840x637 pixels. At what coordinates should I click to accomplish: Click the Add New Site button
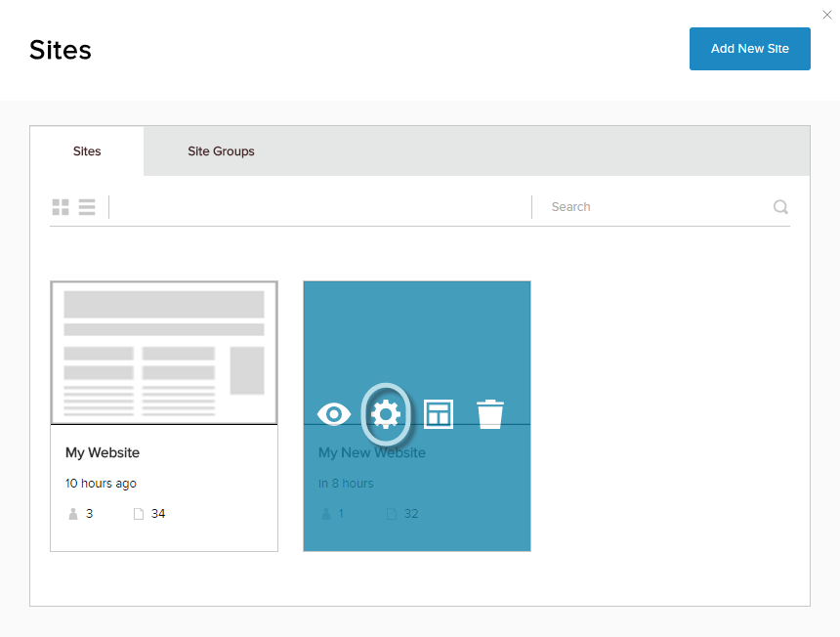(749, 49)
